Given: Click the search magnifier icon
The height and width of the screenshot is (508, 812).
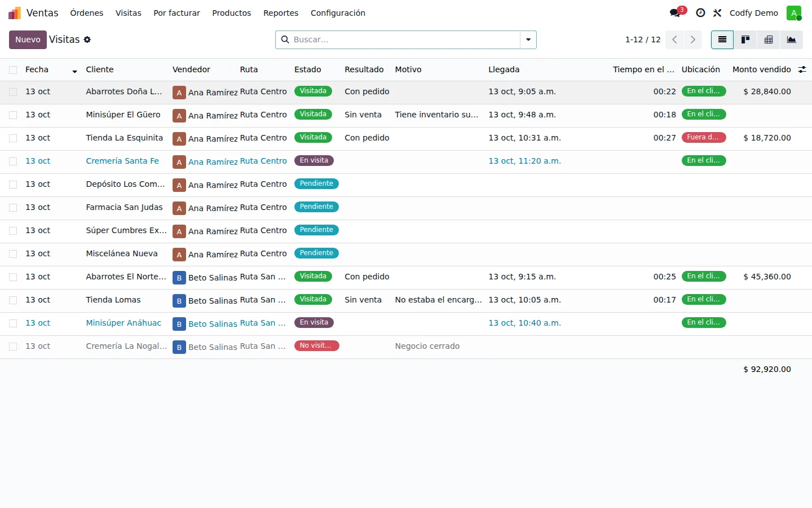Looking at the screenshot, I should [285, 40].
